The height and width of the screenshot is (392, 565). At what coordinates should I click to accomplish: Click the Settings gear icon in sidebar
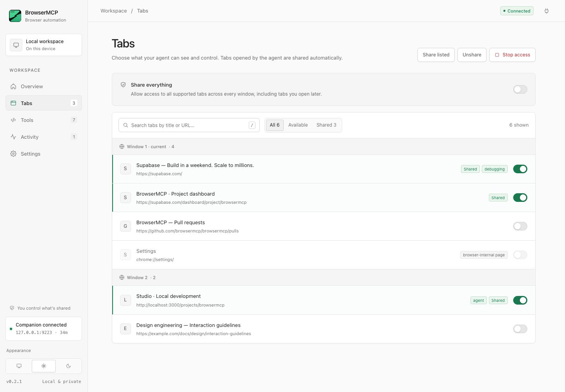point(13,154)
